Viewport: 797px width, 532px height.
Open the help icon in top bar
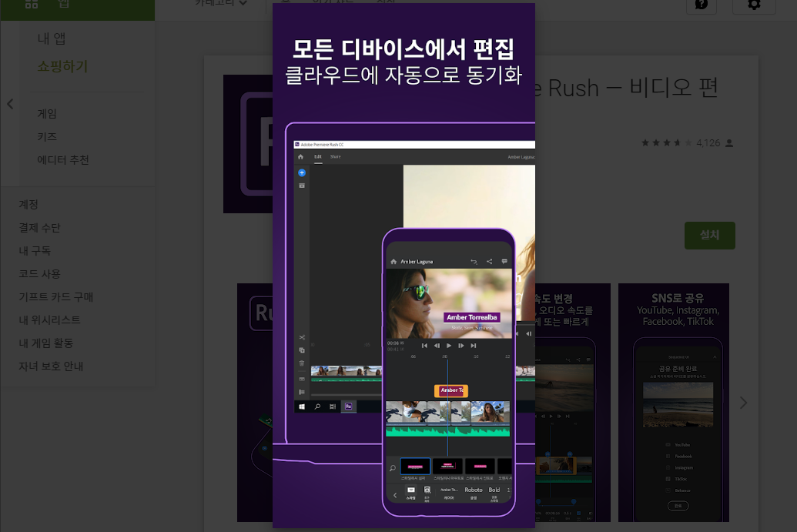coord(702,5)
